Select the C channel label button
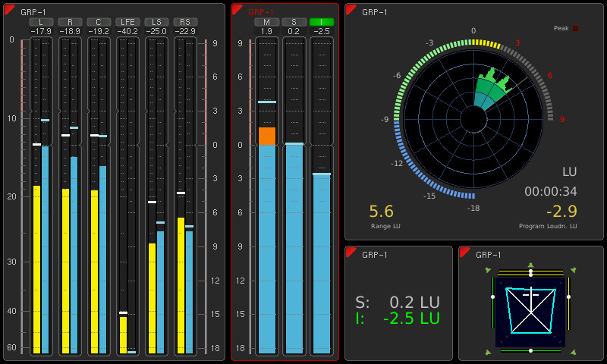 (99, 22)
